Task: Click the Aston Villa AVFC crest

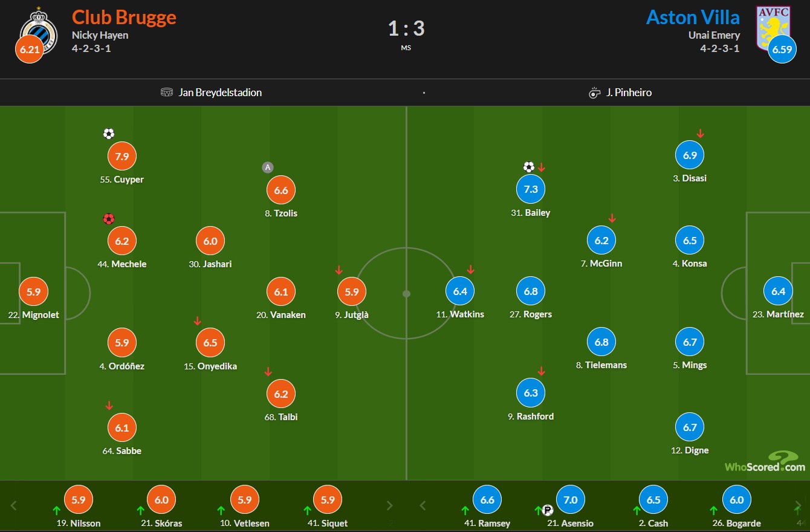Action: pos(773,27)
